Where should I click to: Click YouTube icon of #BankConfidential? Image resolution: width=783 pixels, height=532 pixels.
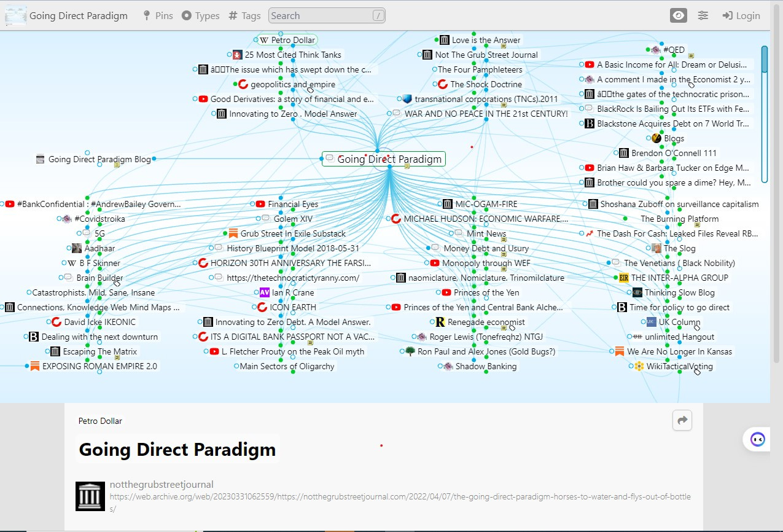(10, 204)
